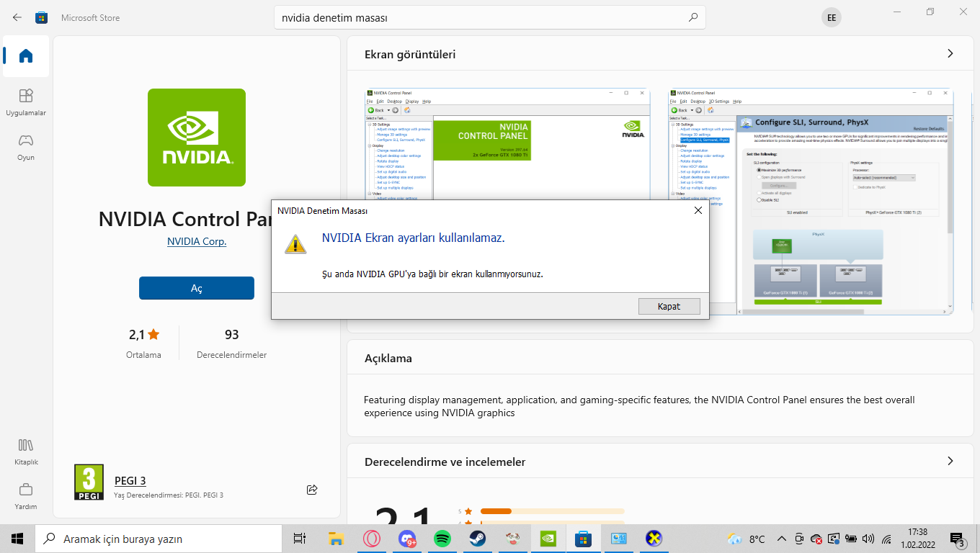This screenshot has height=553, width=980.
Task: Open the EE profile account button
Action: [832, 17]
